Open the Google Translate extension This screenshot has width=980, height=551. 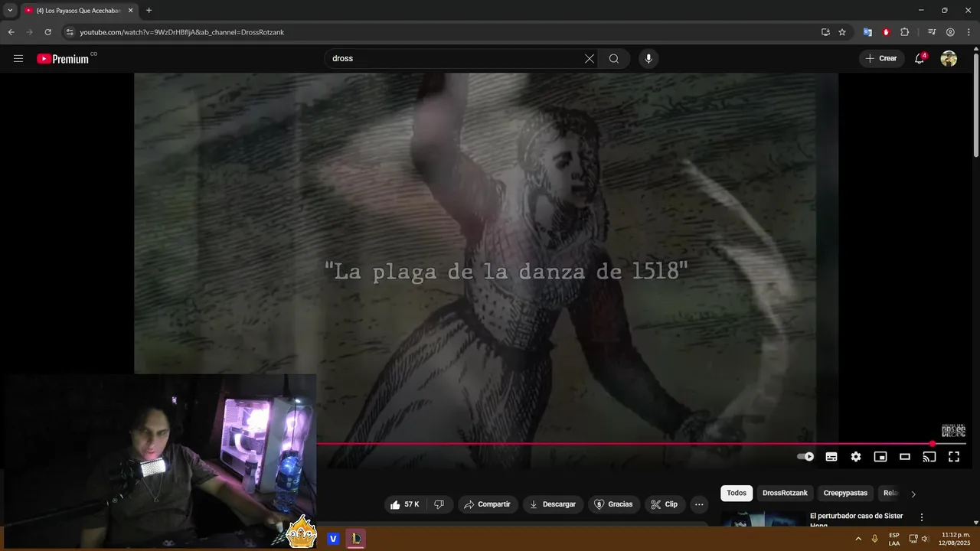click(x=867, y=32)
